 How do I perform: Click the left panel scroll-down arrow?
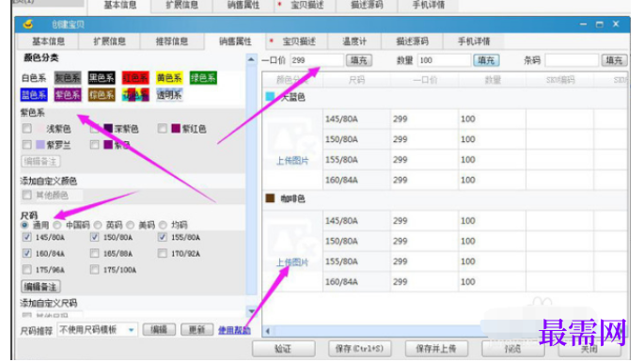click(x=251, y=311)
